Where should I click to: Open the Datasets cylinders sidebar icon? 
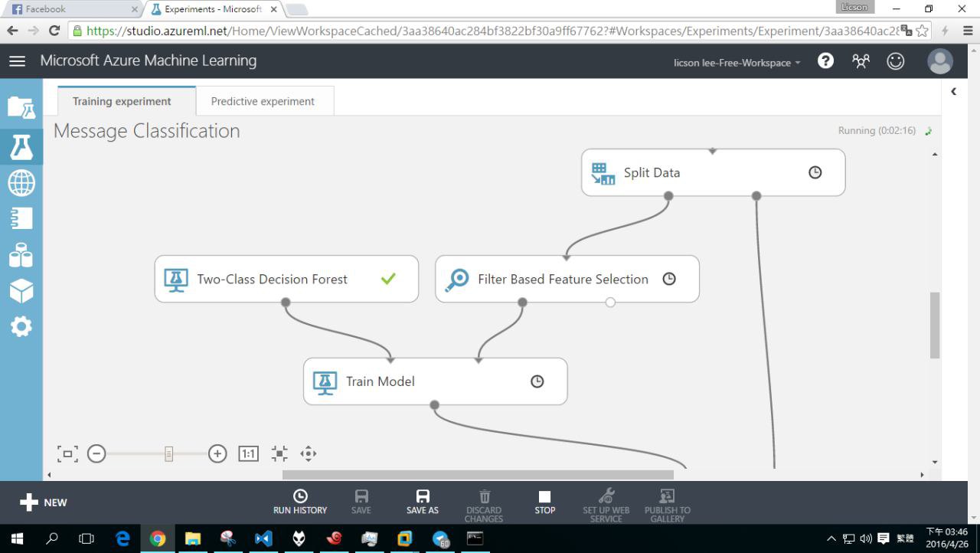click(x=21, y=255)
